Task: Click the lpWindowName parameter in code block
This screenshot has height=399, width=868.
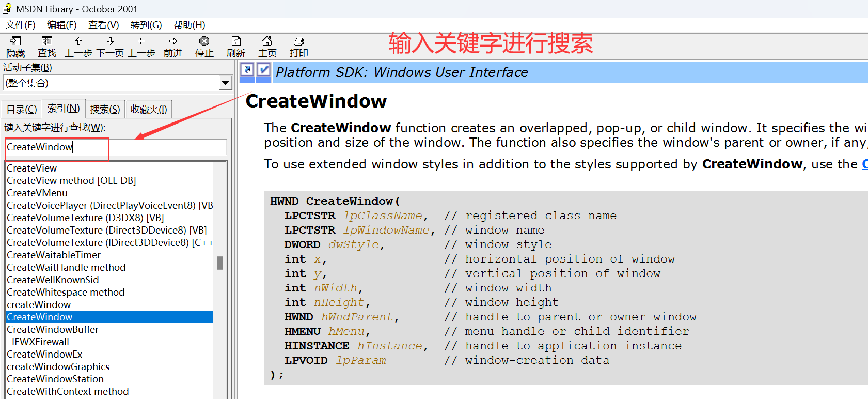Action: [386, 230]
